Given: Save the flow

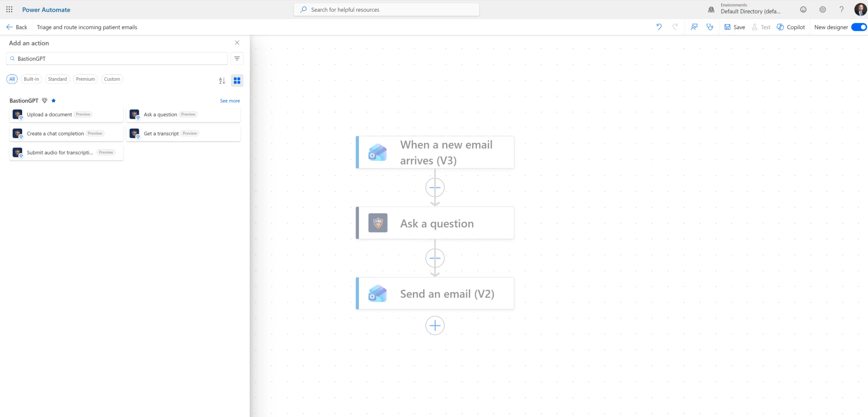Looking at the screenshot, I should tap(734, 27).
